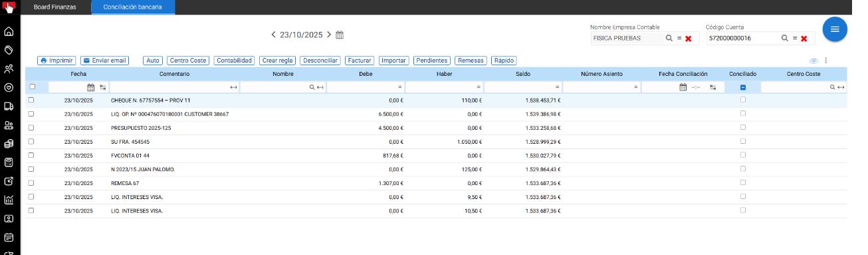Select row checkbox for CHEQUE N. 67757554
This screenshot has width=868, height=255.
click(x=31, y=100)
